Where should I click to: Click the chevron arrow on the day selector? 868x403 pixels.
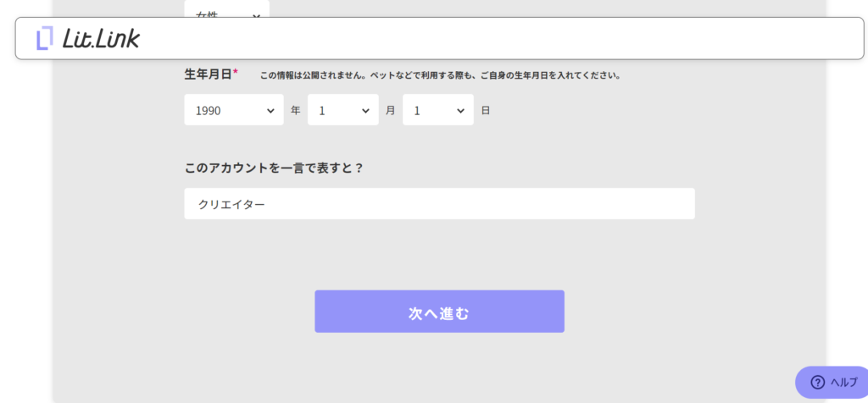460,110
